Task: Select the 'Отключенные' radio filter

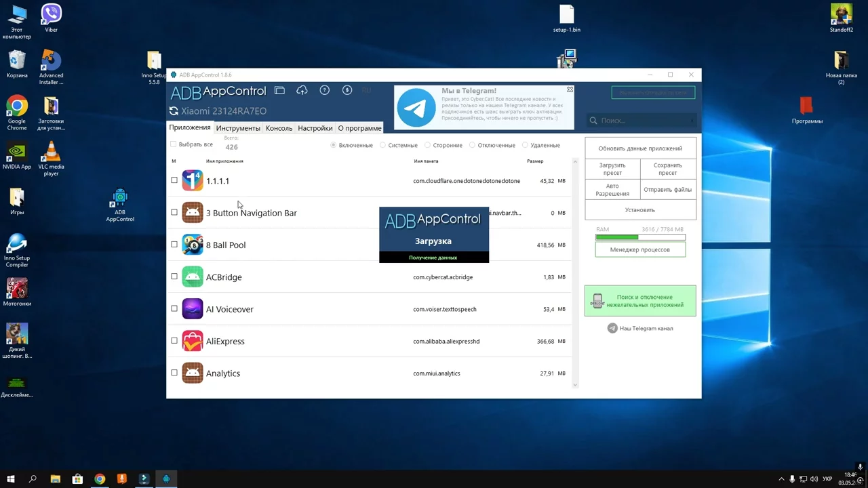Action: (x=472, y=145)
